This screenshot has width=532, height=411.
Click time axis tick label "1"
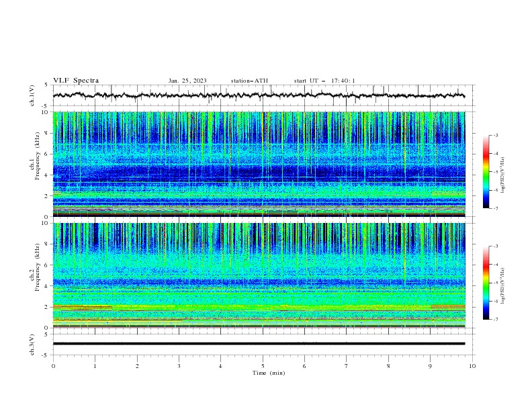coord(95,366)
